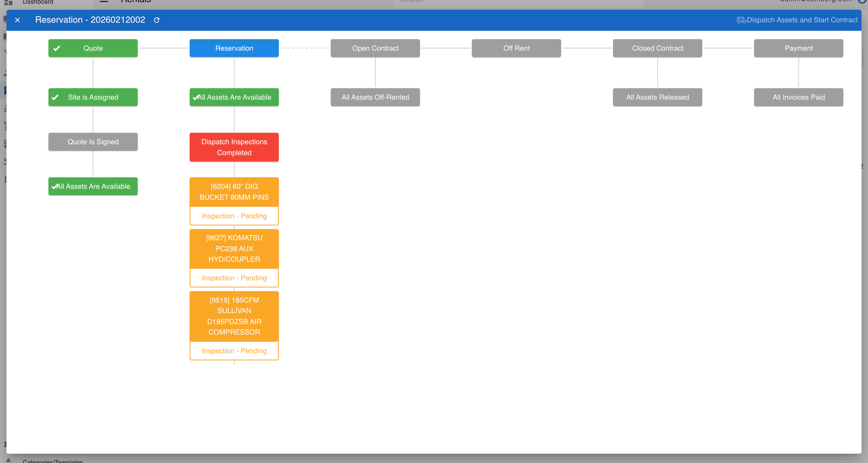
Task: Open the Off Rent stage
Action: [x=516, y=48]
